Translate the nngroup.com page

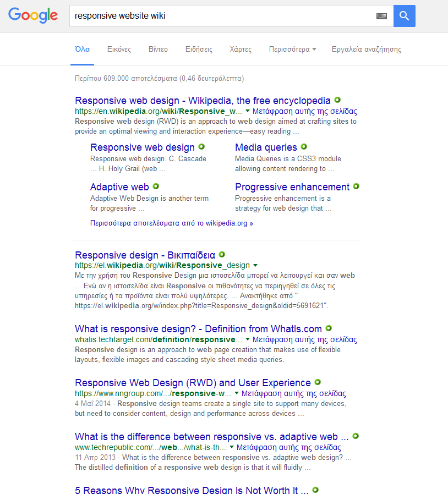294,393
